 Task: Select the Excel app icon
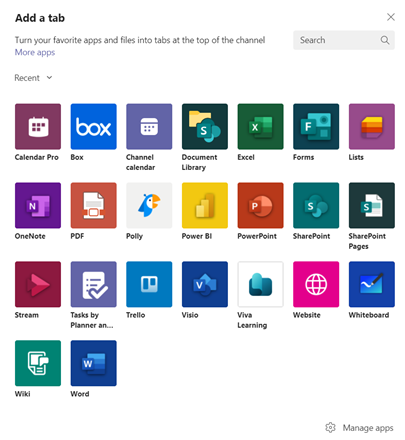tap(260, 126)
